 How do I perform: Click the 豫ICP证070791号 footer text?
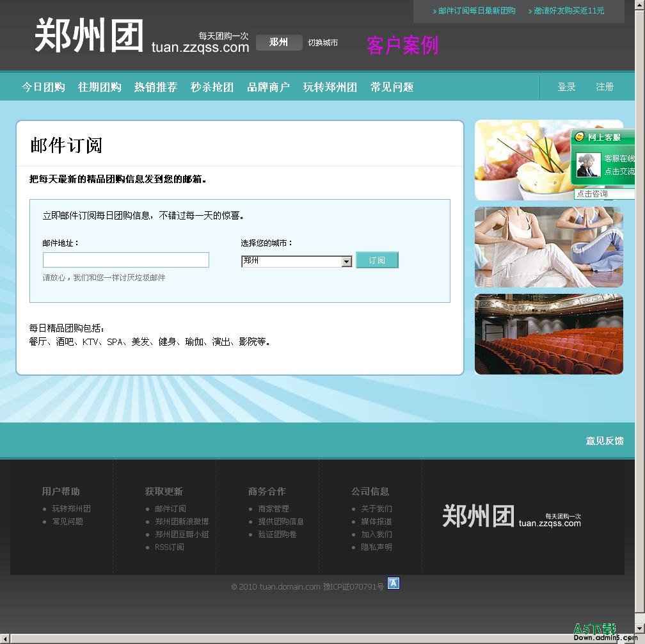(x=353, y=586)
